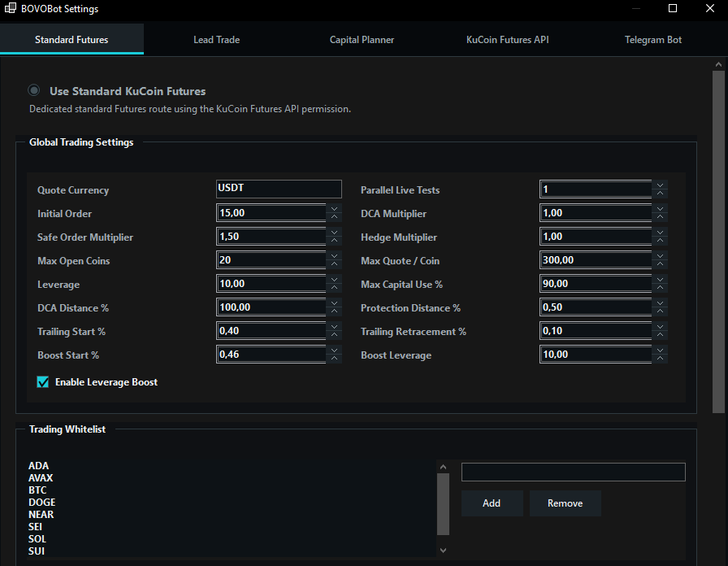Increase the Parallel Live Tests value
The image size is (728, 566).
pyautogui.click(x=660, y=194)
